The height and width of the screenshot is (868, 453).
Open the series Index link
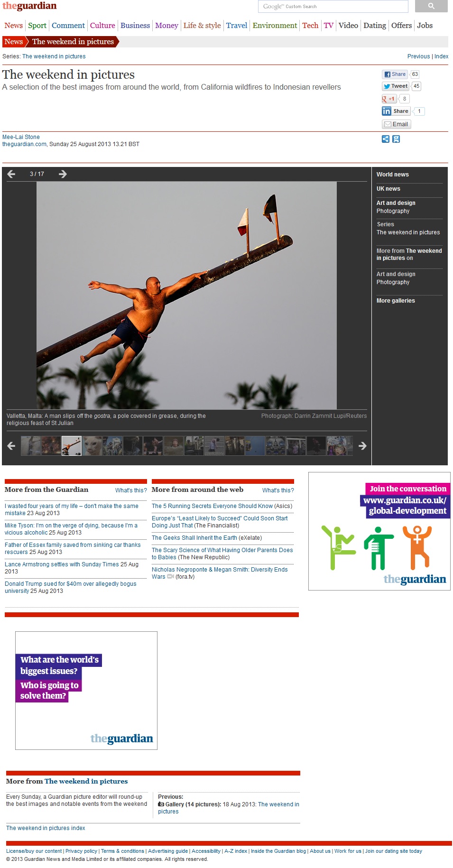(441, 56)
